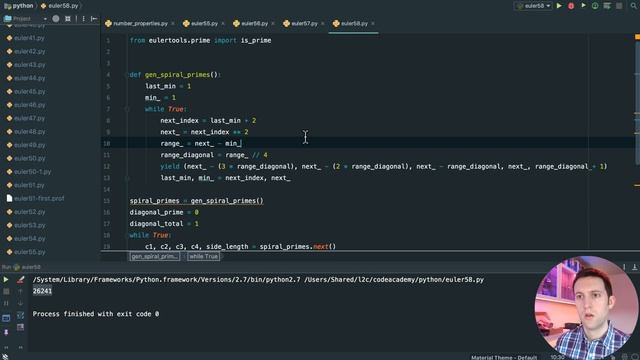Click the gen_spiral_prim... code breadcrumb
640x360 pixels.
point(155,256)
